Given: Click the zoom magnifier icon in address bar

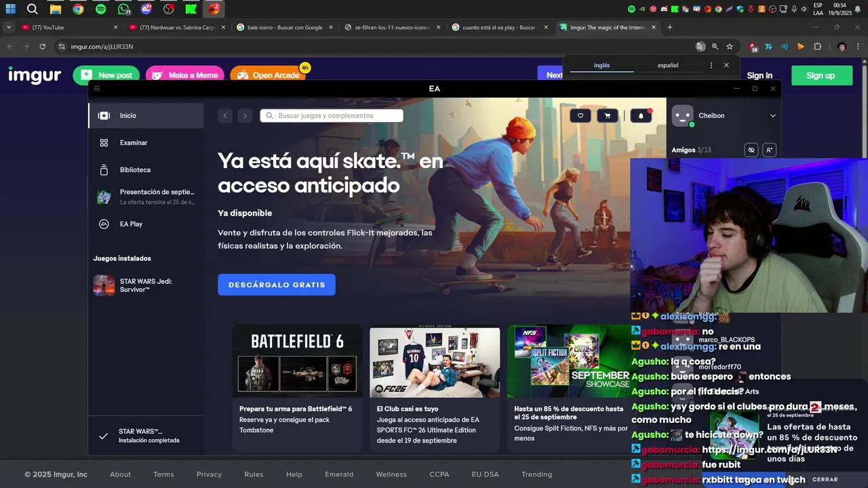Looking at the screenshot, I should click(715, 47).
